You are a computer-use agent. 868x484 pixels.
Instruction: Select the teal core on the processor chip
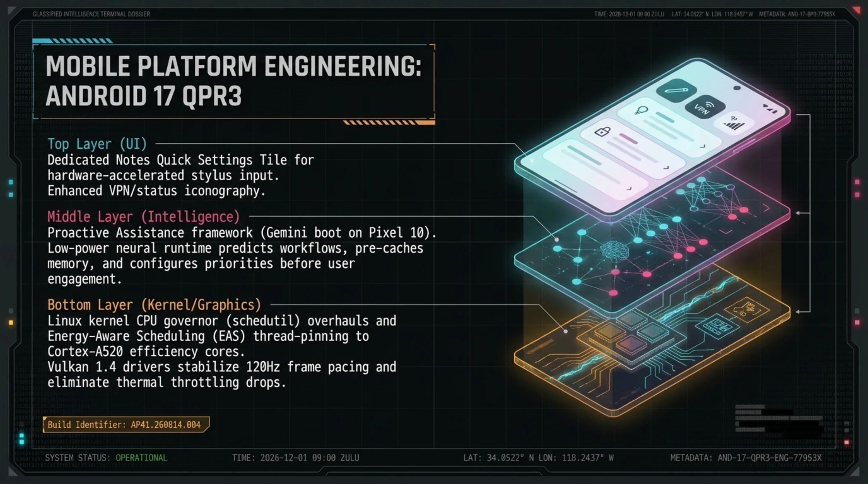652,333
